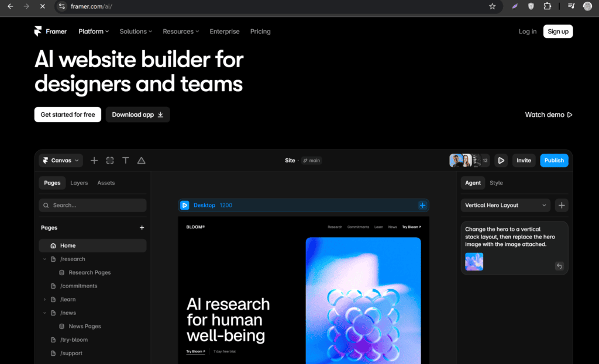
Task: Click the blue Publish button
Action: coord(554,161)
